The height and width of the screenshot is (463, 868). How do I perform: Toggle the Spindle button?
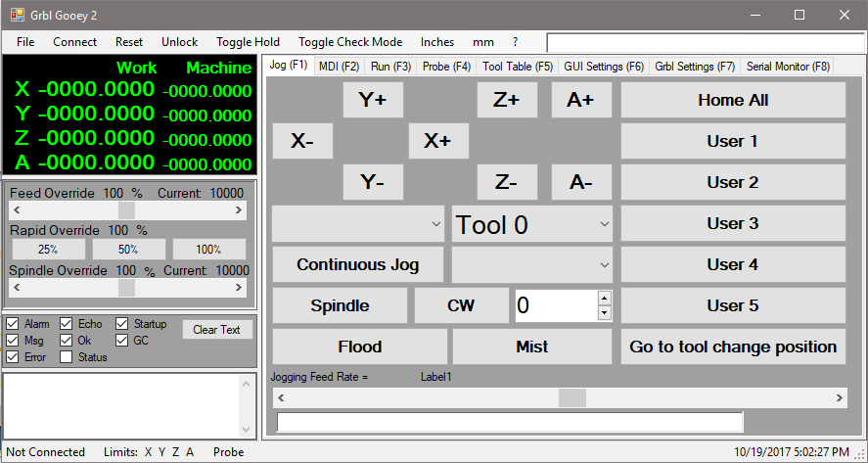click(x=340, y=305)
